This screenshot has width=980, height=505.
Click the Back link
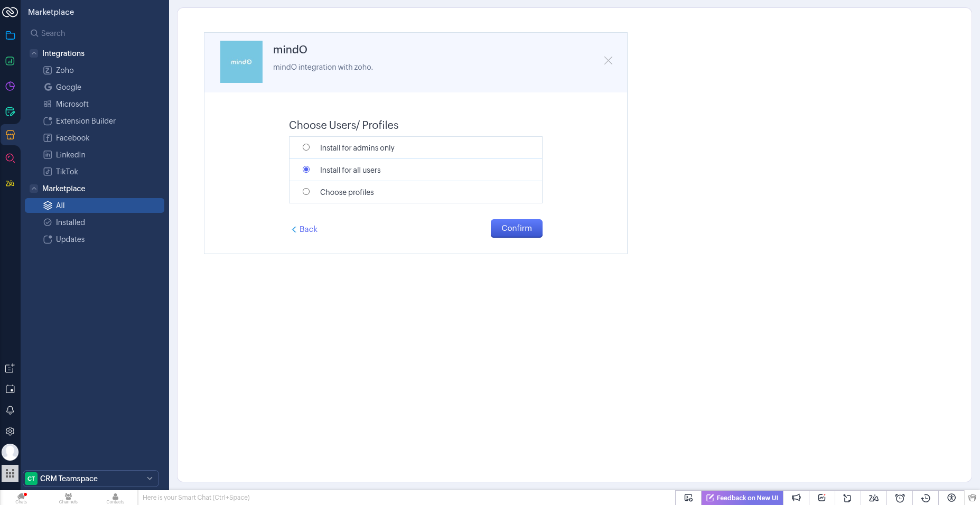click(x=305, y=229)
